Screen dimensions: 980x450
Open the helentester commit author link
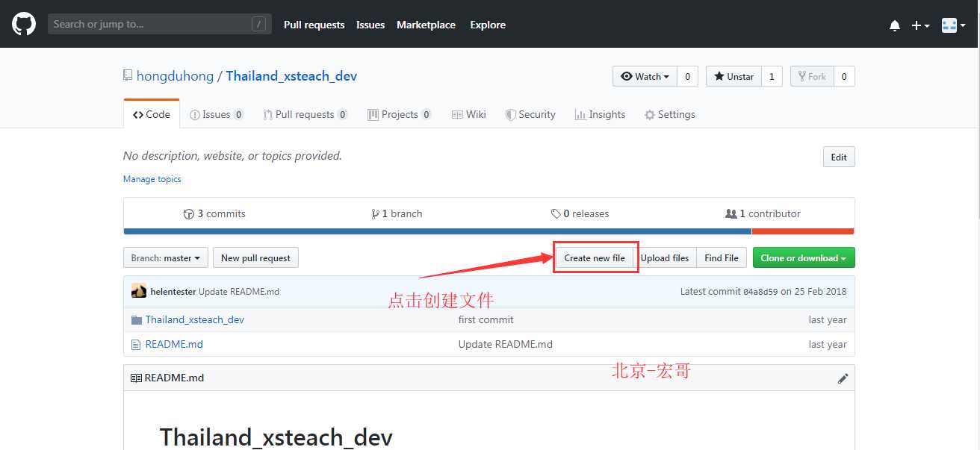[x=173, y=292]
